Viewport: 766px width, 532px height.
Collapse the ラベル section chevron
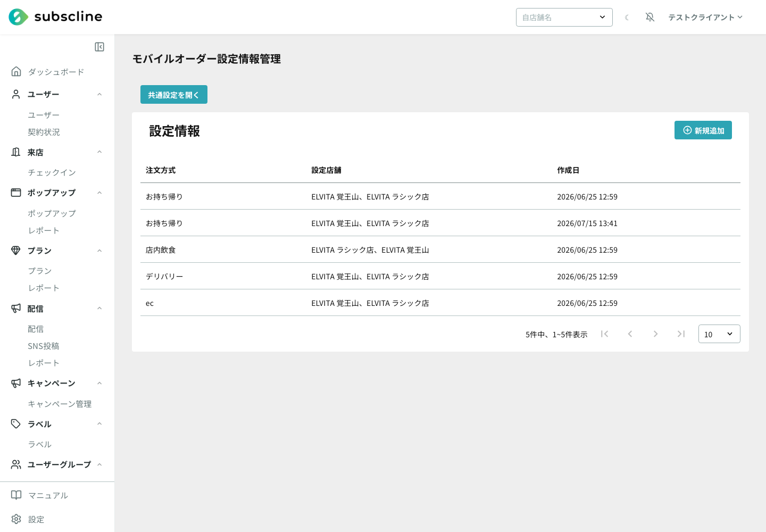[99, 424]
